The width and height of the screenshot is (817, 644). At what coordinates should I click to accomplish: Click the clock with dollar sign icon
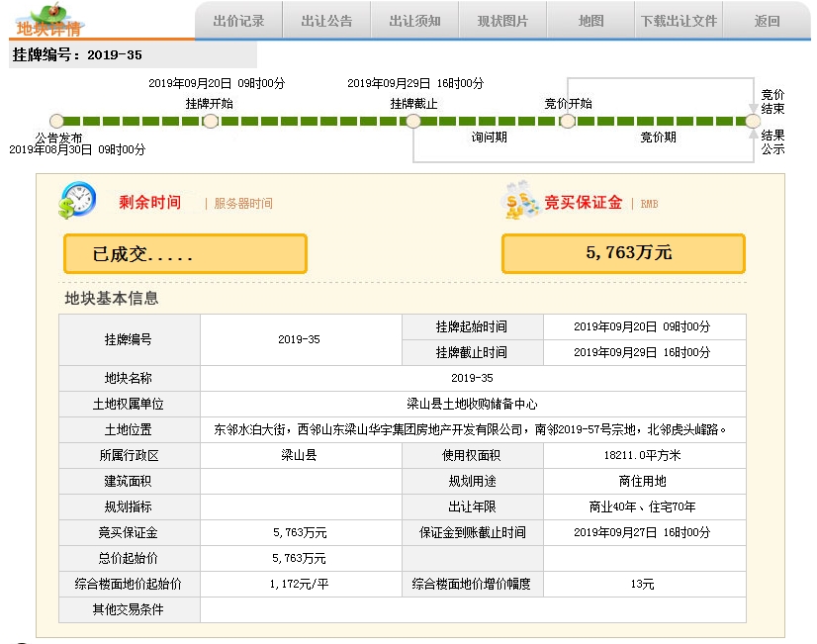tap(77, 200)
